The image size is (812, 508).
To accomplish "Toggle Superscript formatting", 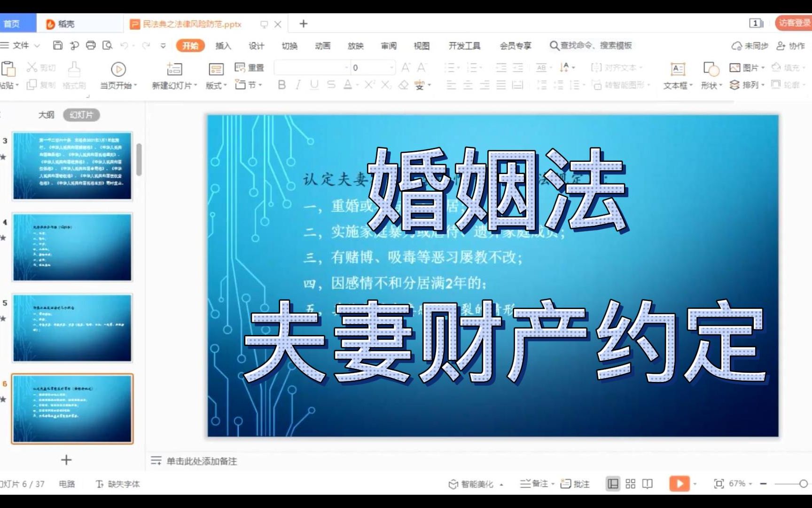I will 369,85.
